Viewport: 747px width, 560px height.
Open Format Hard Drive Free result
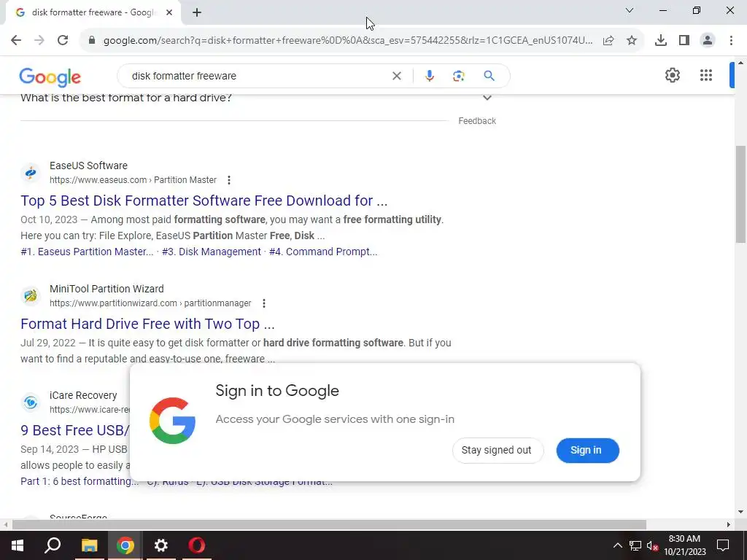click(147, 324)
